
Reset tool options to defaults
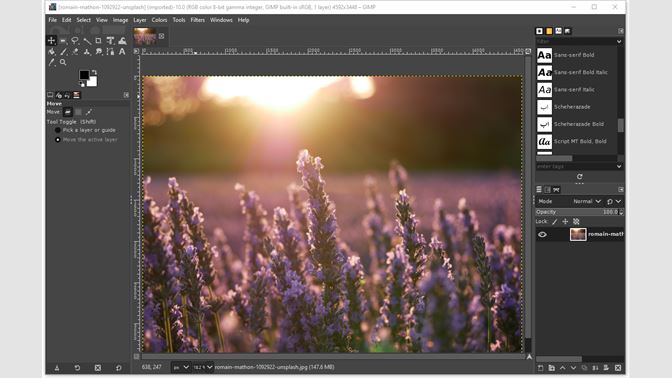pos(119,368)
